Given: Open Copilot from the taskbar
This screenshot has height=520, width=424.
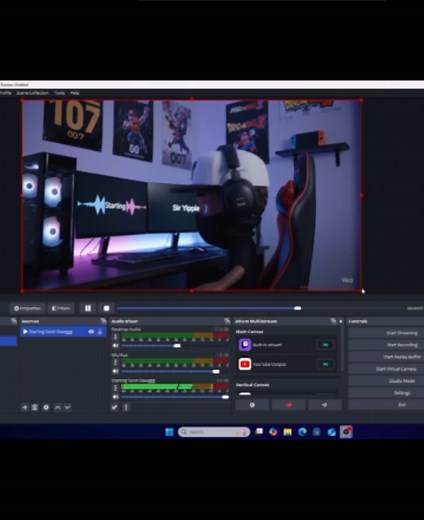Looking at the screenshot, I should point(273,432).
